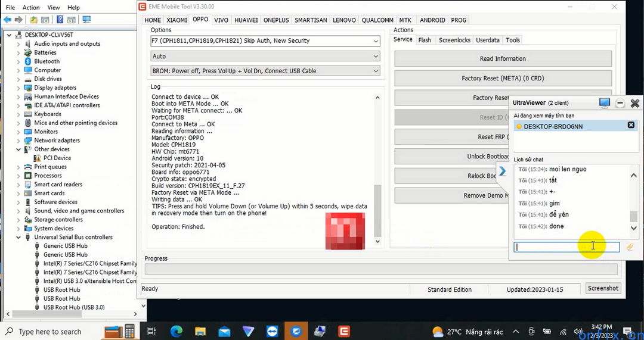Open the View menu in Device Manager
The image size is (644, 340).
coord(54,7)
